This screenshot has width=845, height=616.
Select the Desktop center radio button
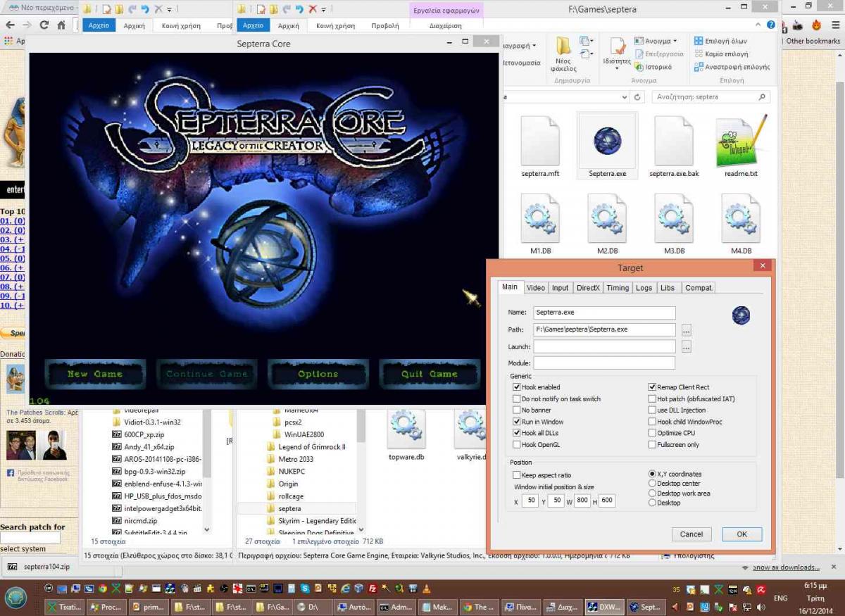click(x=652, y=484)
